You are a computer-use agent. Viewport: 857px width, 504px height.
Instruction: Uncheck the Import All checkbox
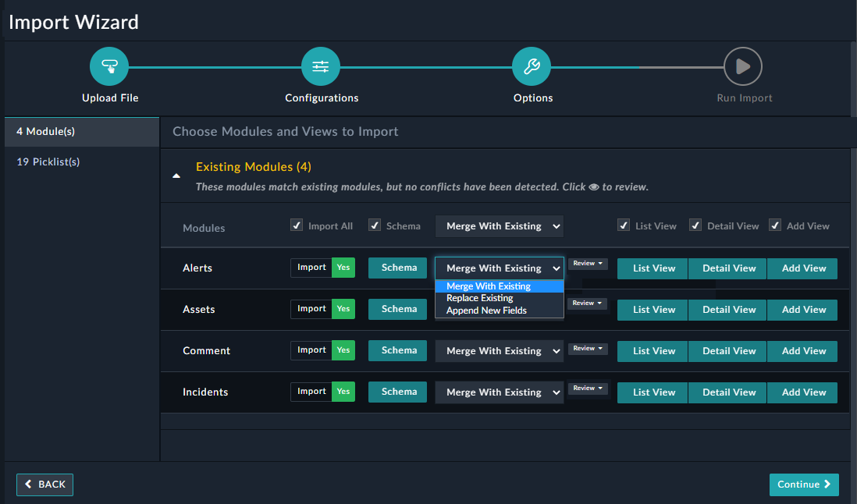tap(297, 225)
